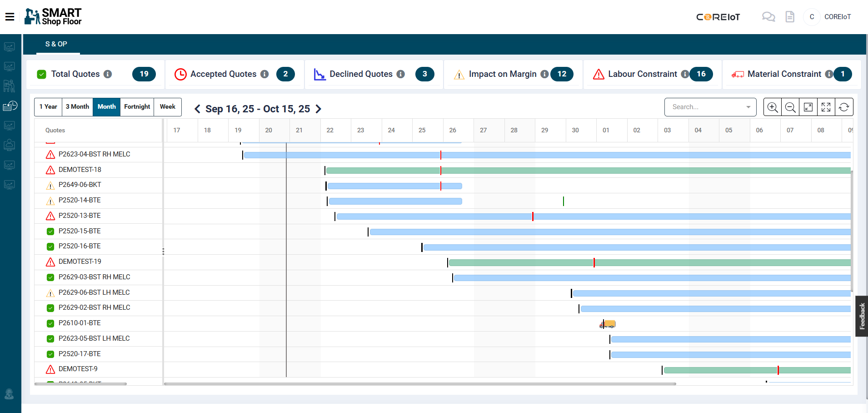Select the 1 Year view button
The width and height of the screenshot is (868, 413).
(48, 107)
